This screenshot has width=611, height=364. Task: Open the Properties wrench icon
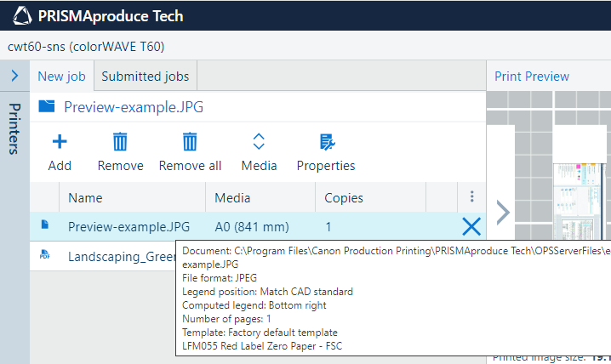click(327, 142)
